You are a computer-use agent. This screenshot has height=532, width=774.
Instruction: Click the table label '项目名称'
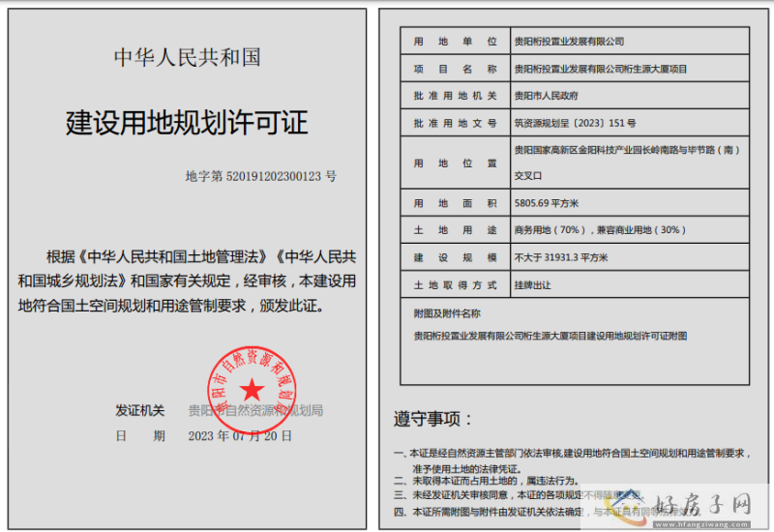[x=455, y=69]
